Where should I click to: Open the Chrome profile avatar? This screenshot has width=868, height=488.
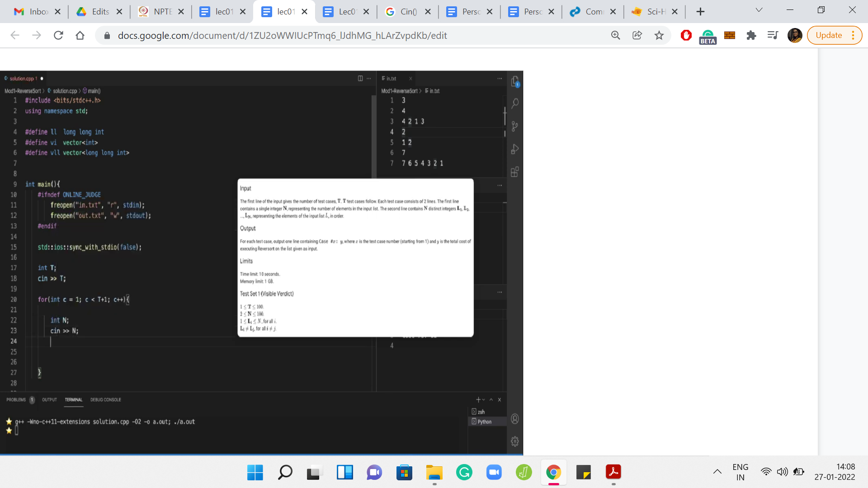click(x=794, y=35)
